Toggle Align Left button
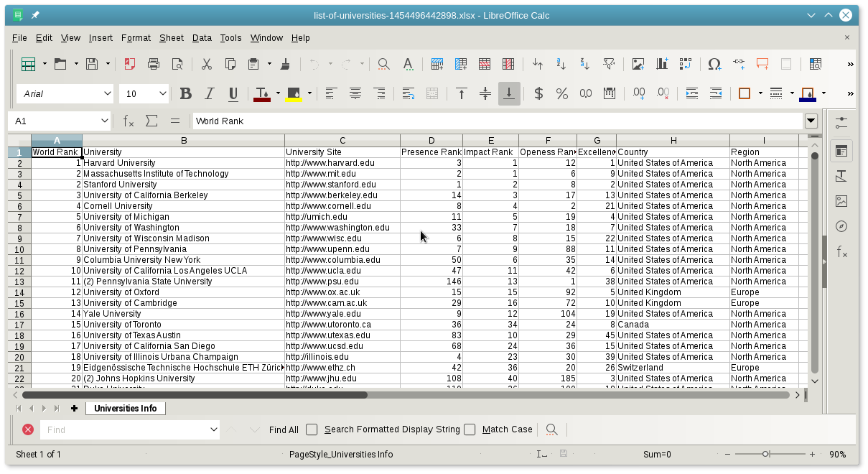Viewport: 868px width, 474px height. point(331,93)
